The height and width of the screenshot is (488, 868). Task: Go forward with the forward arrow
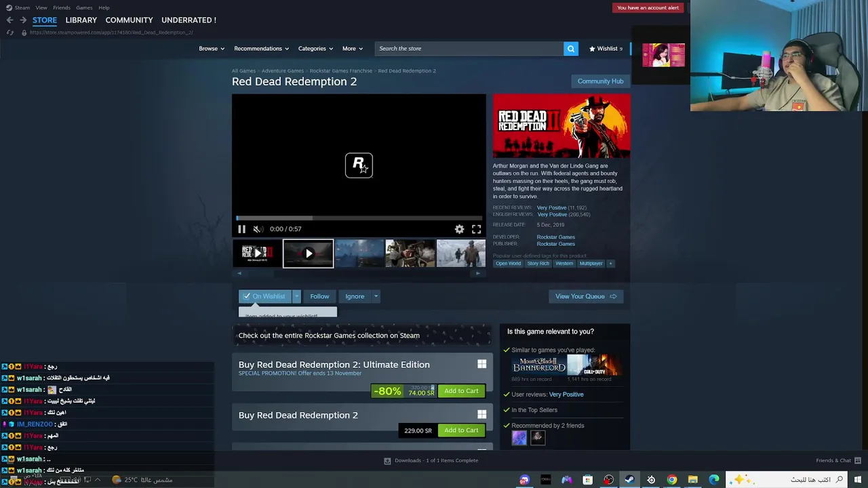click(x=23, y=20)
